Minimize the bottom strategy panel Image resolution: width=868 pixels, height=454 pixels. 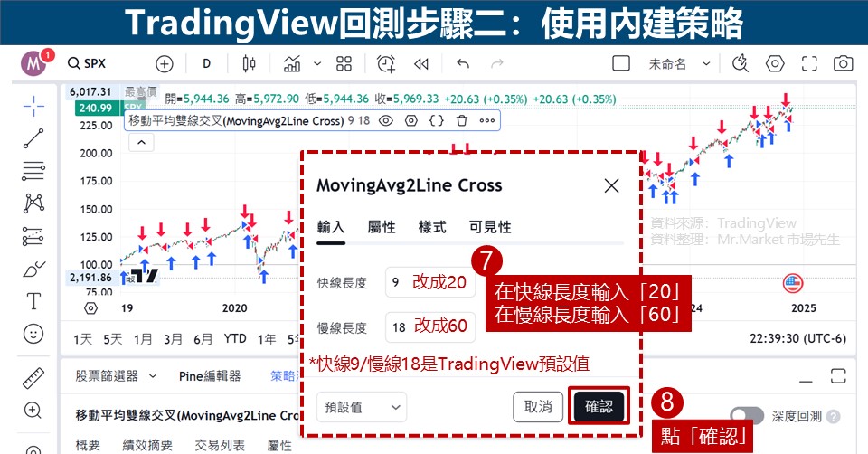806,381
